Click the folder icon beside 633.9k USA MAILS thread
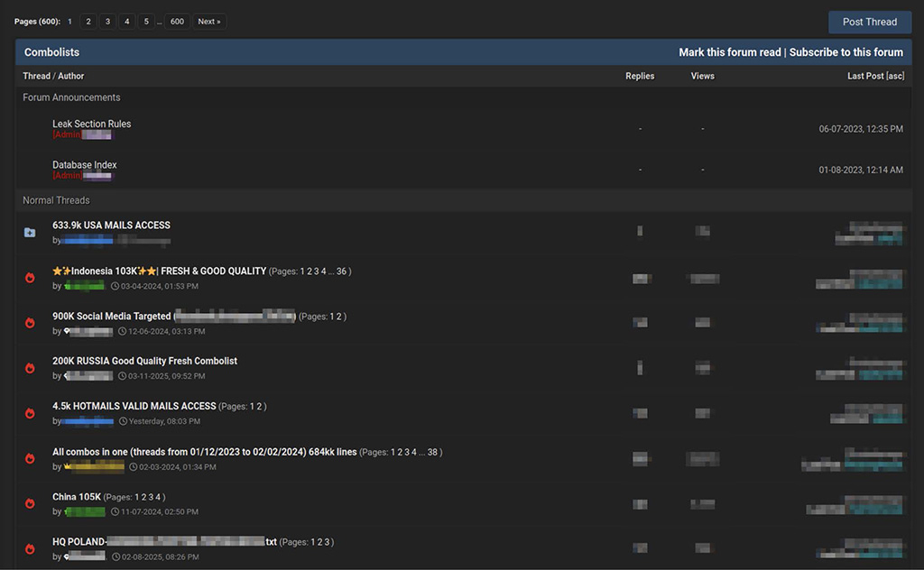 coord(30,233)
